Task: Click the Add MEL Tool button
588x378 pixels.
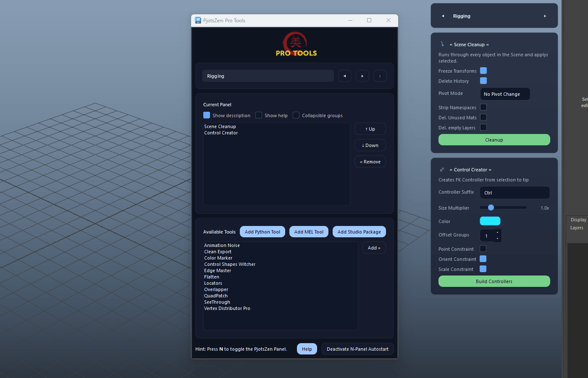Action: (309, 232)
